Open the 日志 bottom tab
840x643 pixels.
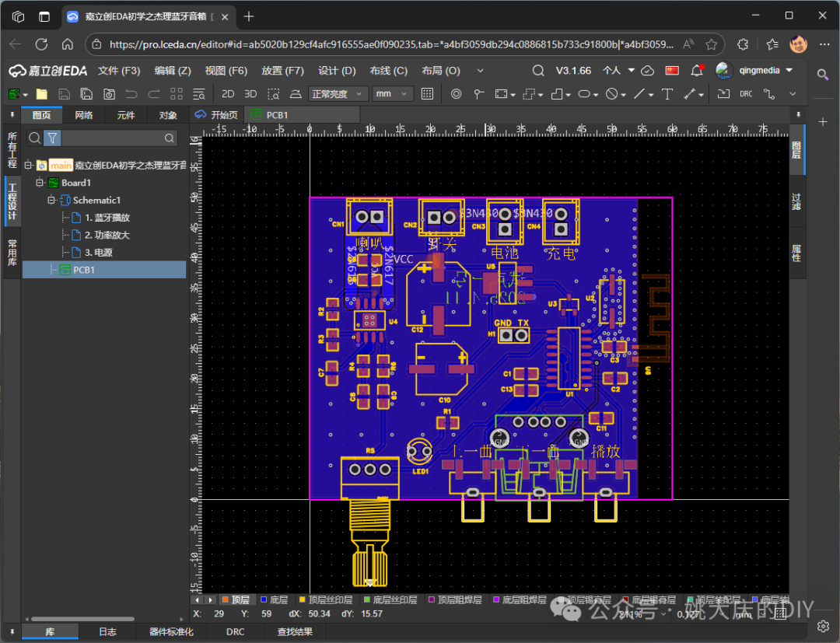[x=107, y=632]
